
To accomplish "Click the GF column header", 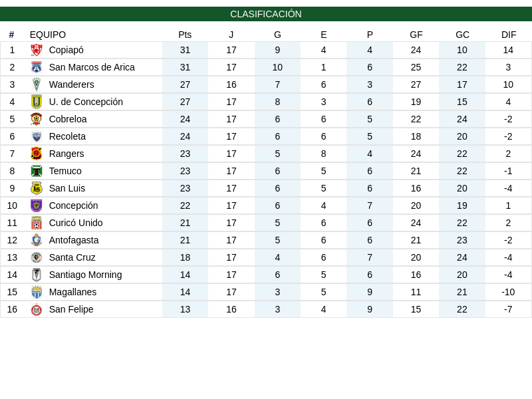I will (416, 35).
